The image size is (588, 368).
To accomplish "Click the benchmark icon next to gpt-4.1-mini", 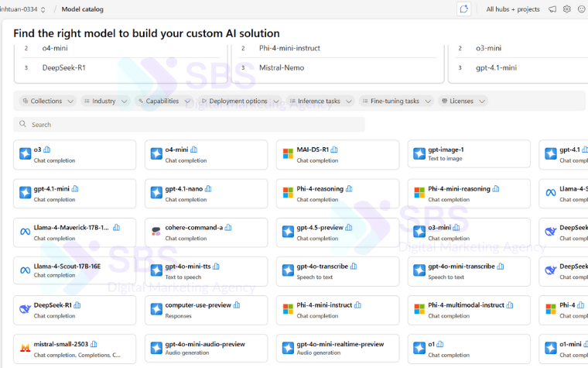I will tap(75, 188).
